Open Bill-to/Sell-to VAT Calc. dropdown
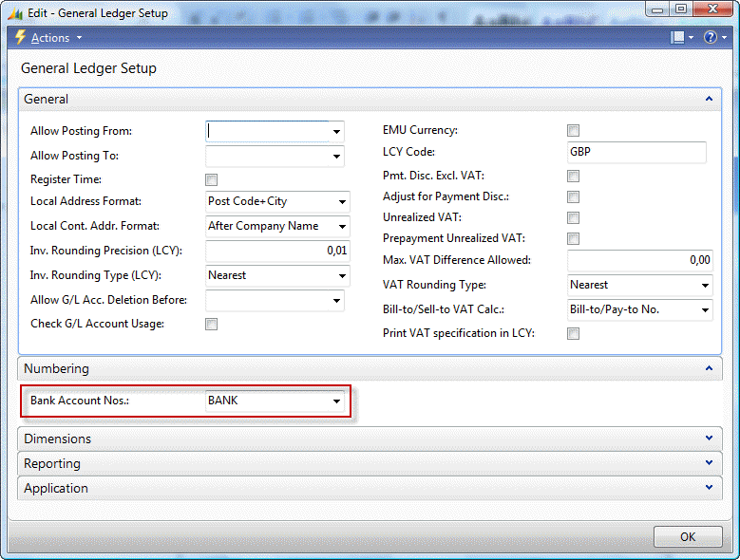740x560 pixels. pyautogui.click(x=705, y=309)
